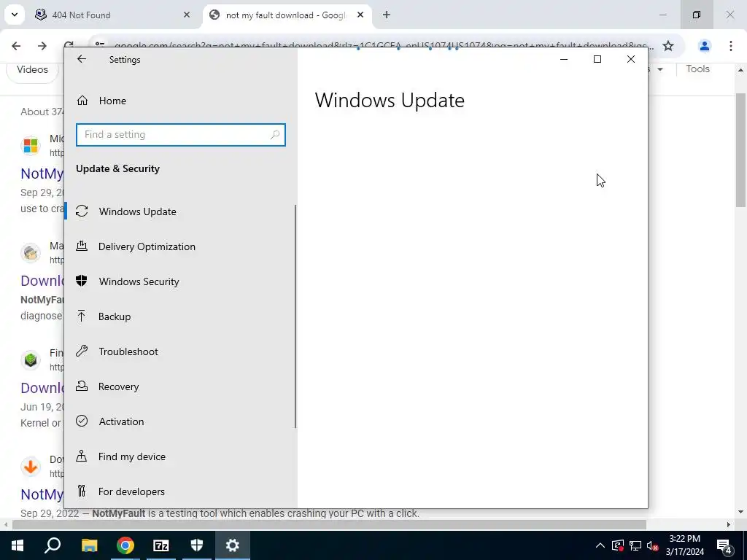
Task: Click the Troubleshoot wrench icon
Action: pyautogui.click(x=82, y=351)
